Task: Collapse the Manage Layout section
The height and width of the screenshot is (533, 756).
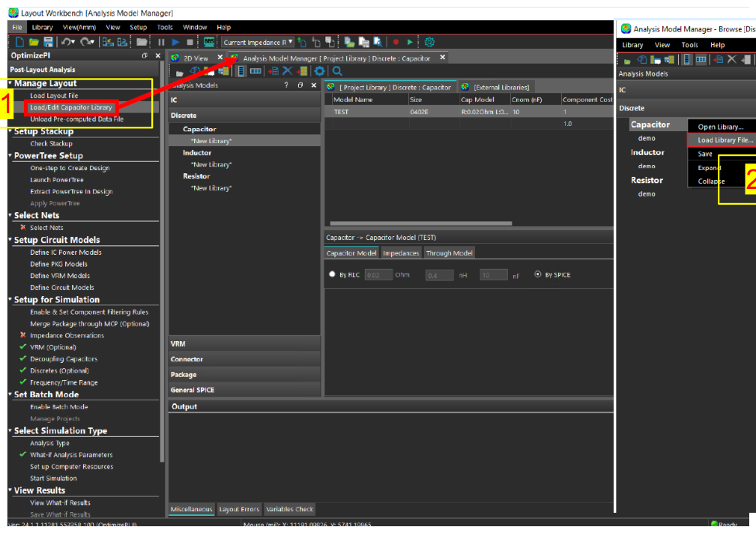Action: tap(10, 83)
